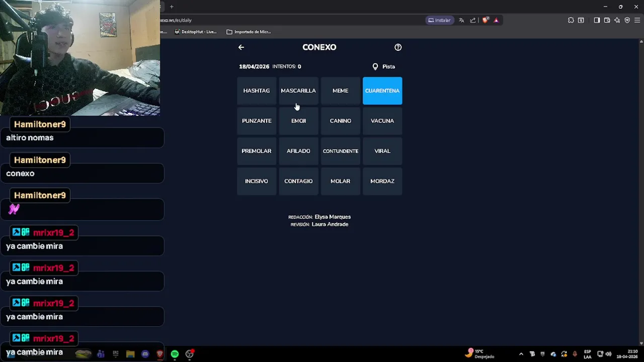
Task: Select the CONTUNDENTE word tile
Action: (x=340, y=151)
